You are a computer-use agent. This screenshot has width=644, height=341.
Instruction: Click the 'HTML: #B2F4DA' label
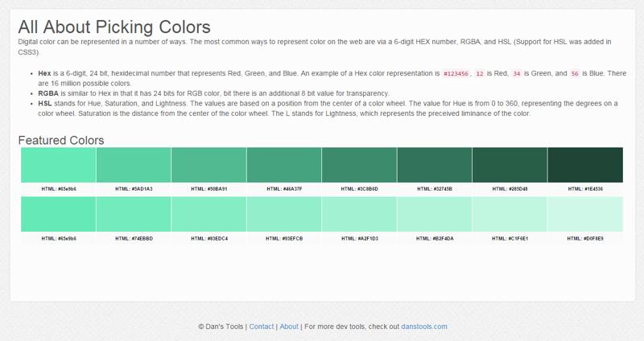[435, 238]
